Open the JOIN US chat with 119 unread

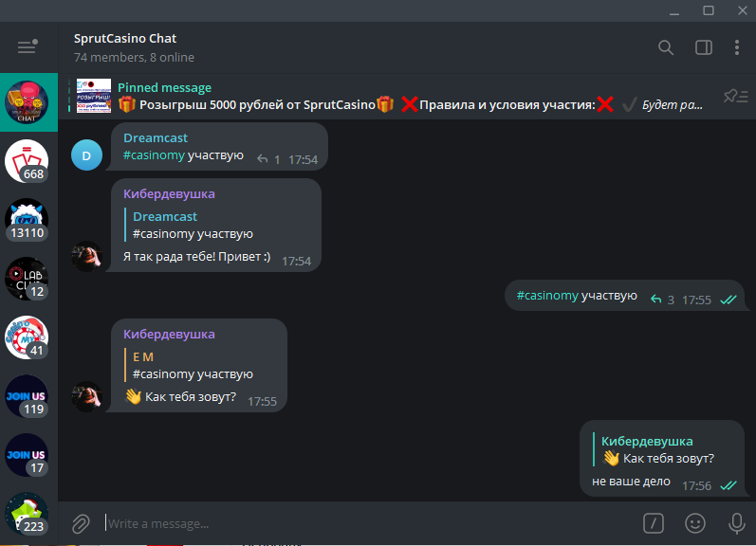pos(27,396)
